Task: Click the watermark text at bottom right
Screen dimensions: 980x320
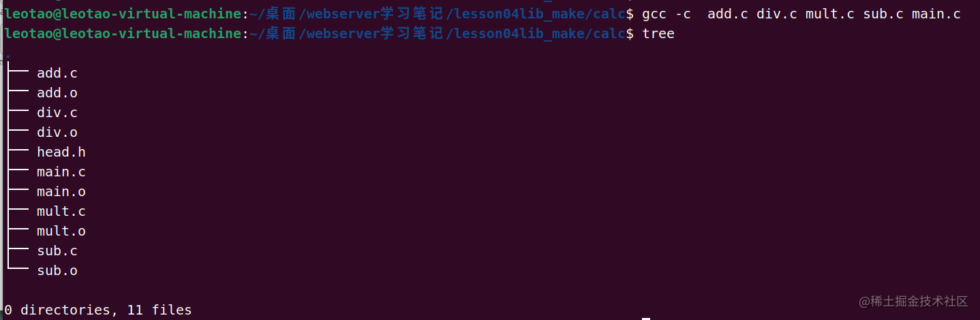Action: click(x=913, y=301)
